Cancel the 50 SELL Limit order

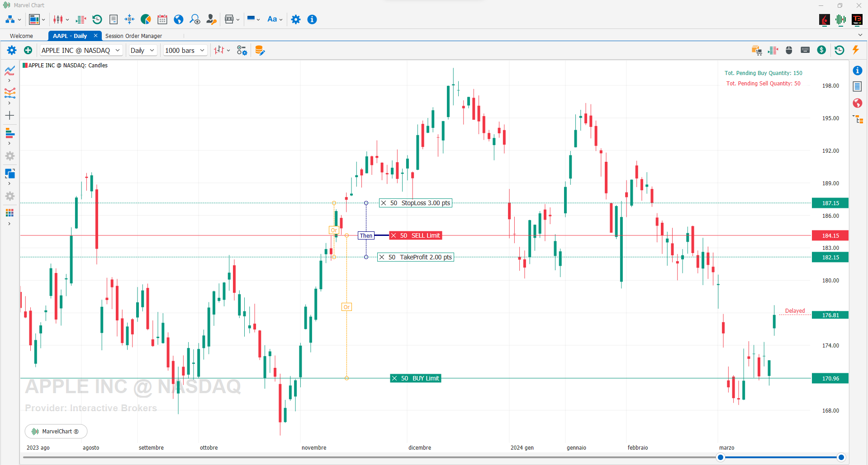click(x=394, y=235)
